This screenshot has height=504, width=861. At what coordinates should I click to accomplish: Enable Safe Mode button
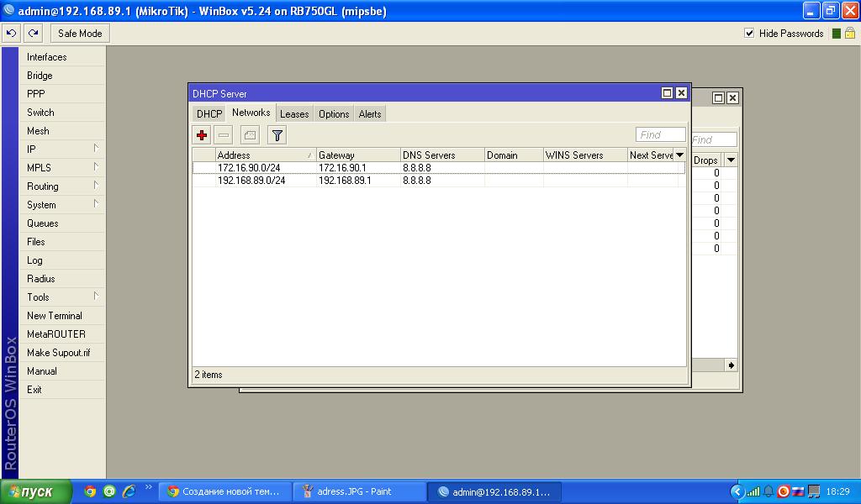[80, 34]
